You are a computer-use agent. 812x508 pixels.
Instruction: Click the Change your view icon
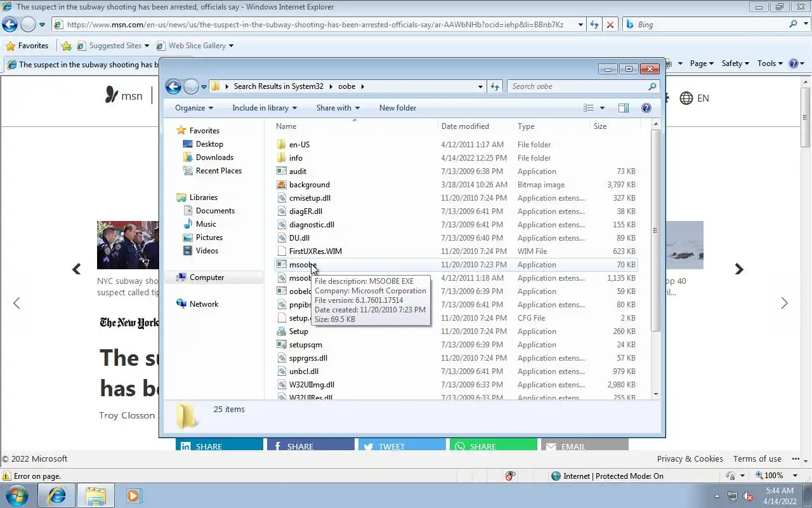[x=589, y=108]
